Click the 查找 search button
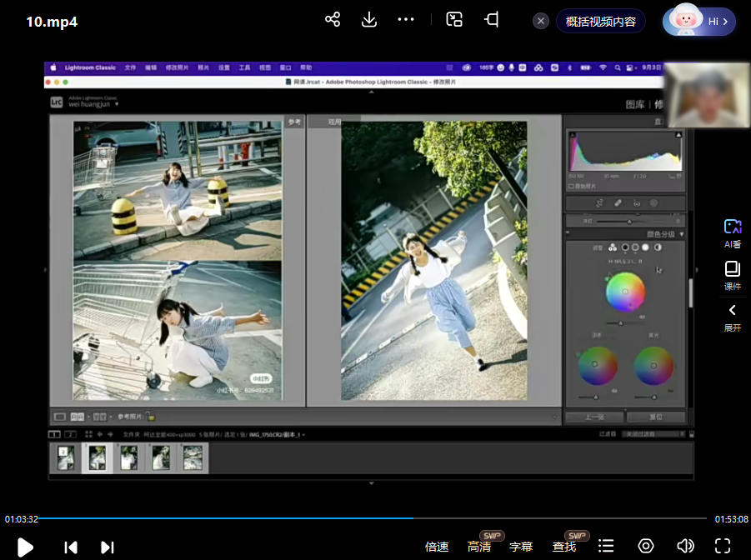 564,547
